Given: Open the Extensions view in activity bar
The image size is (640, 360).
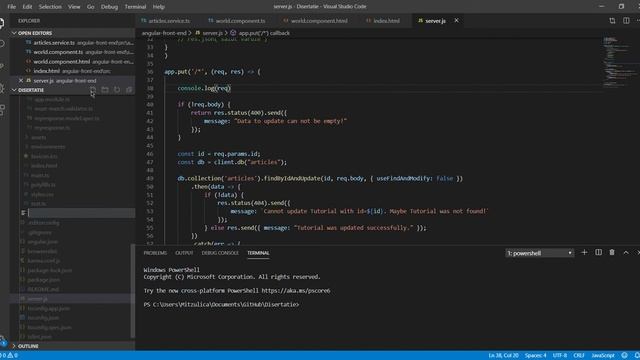Looking at the screenshot, I should (2, 109).
